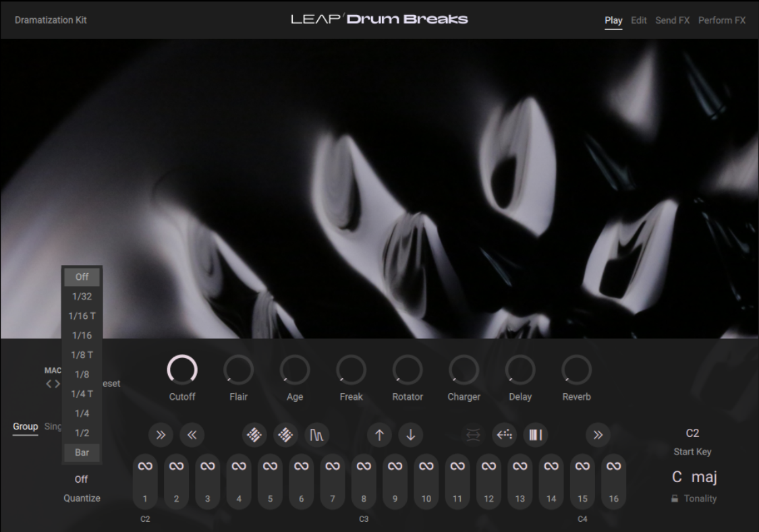
Task: Trigger sample pad number 16
Action: tap(613, 499)
